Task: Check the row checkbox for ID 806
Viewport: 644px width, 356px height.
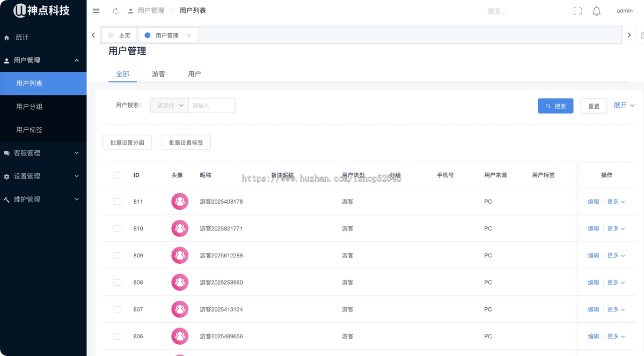Action: coord(117,336)
